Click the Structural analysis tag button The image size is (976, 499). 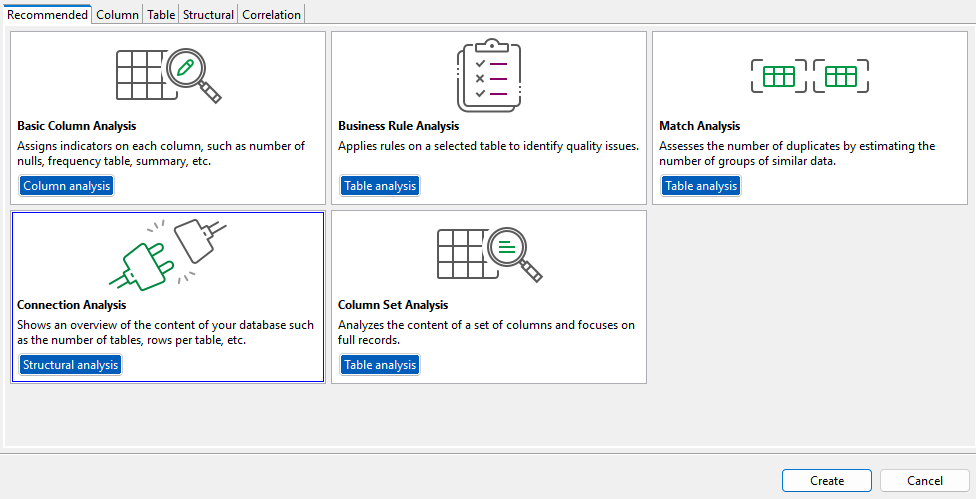[x=71, y=365]
